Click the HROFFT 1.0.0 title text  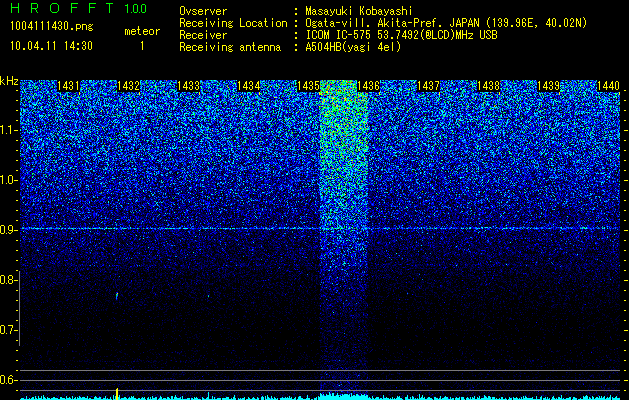tap(78, 8)
